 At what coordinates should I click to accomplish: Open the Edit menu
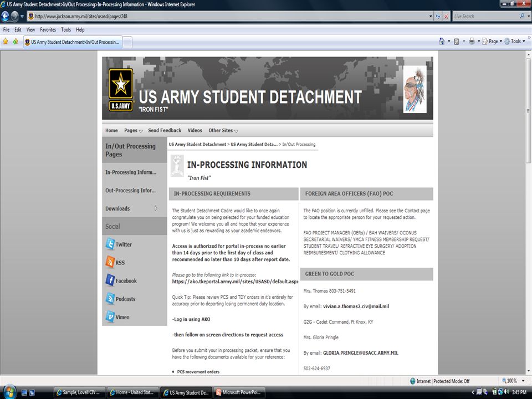click(18, 29)
